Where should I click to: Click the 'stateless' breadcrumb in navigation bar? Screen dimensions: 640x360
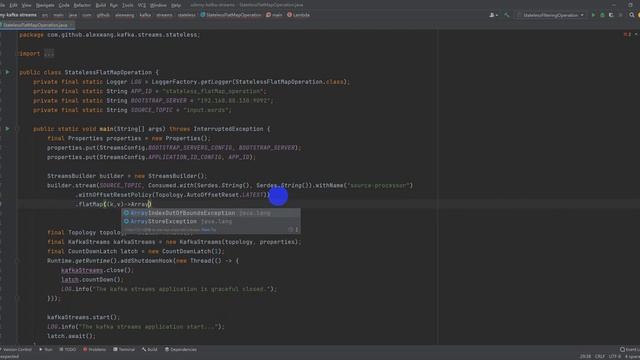(x=187, y=15)
